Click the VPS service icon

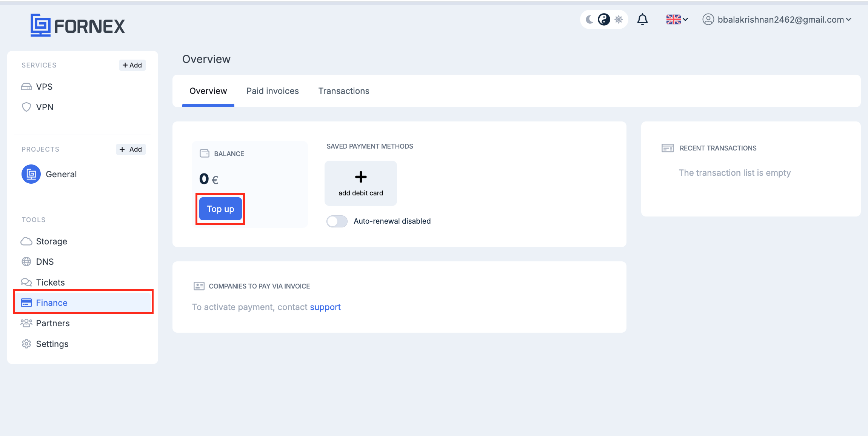(26, 86)
